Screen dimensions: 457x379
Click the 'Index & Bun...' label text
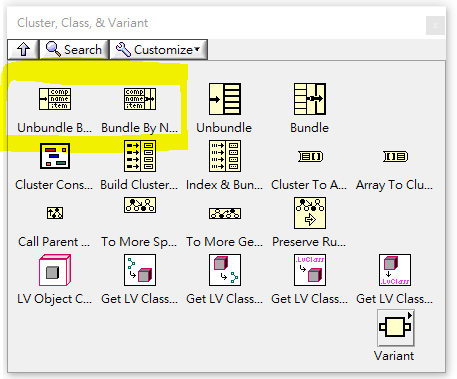224,185
